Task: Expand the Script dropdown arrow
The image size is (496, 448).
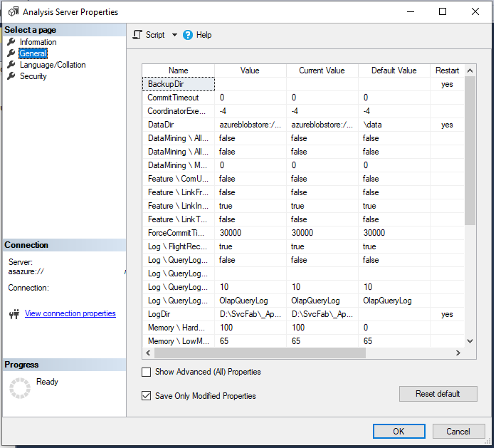Action: click(174, 35)
